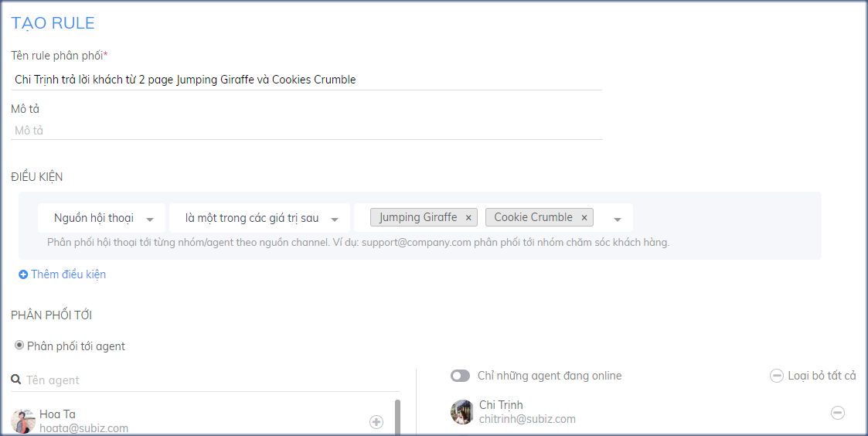
Task: Click the Thêm điều kiện link
Action: point(68,274)
